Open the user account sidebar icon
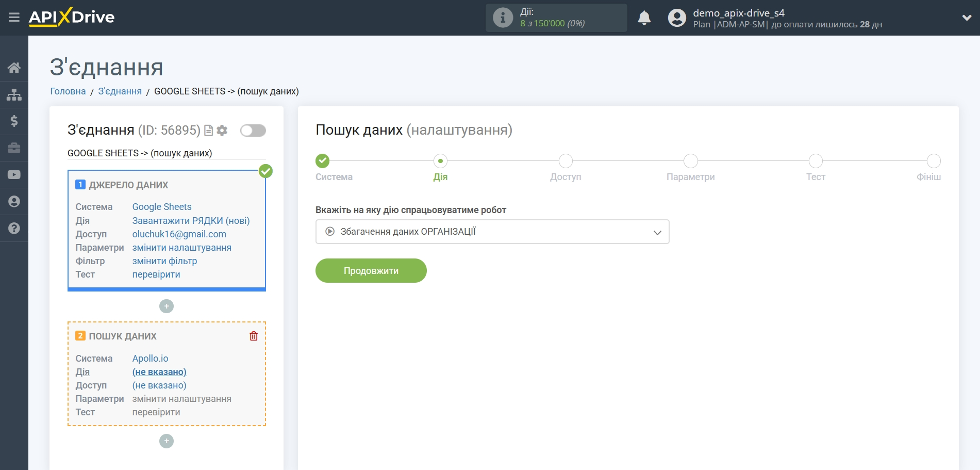The height and width of the screenshot is (470, 980). tap(14, 202)
